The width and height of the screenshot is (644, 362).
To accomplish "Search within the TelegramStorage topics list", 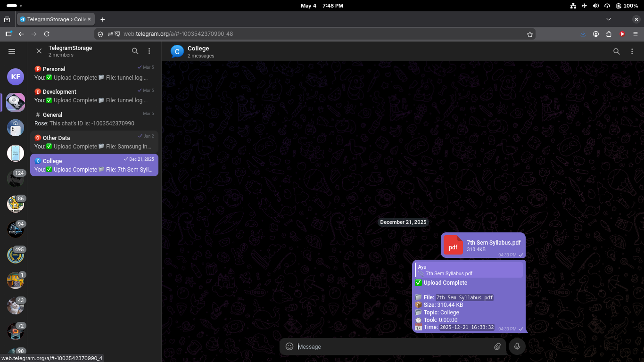I will pyautogui.click(x=135, y=51).
